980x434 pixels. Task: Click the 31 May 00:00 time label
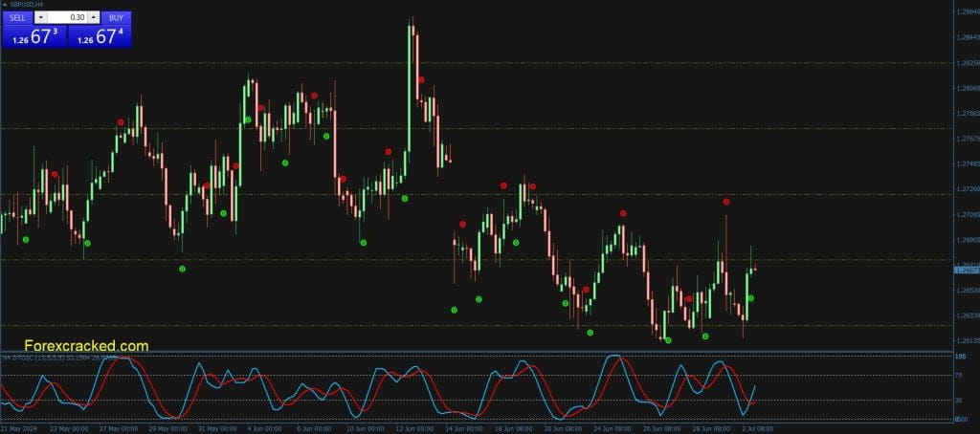(x=217, y=429)
